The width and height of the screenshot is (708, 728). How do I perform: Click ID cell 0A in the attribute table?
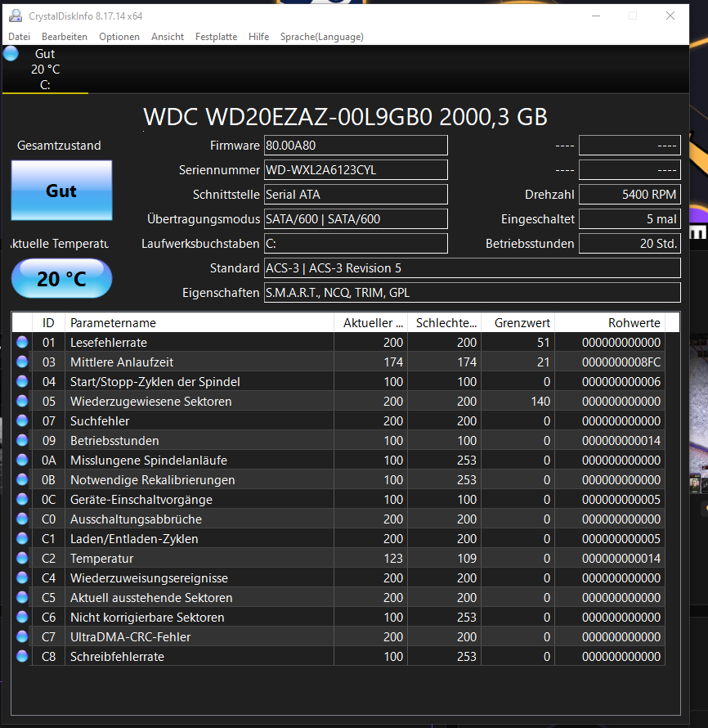coord(49,460)
